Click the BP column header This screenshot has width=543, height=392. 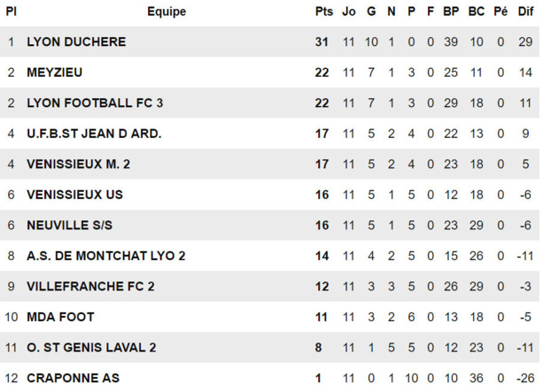point(451,12)
